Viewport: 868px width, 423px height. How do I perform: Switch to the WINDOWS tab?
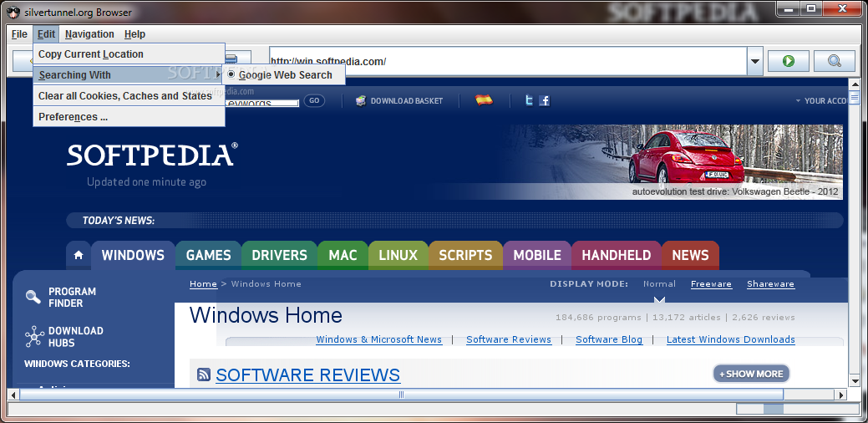click(133, 255)
